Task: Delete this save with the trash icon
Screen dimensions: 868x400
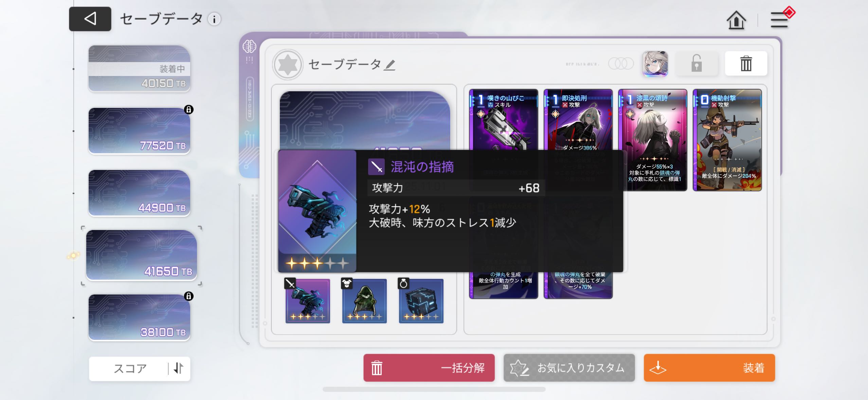Action: (746, 63)
